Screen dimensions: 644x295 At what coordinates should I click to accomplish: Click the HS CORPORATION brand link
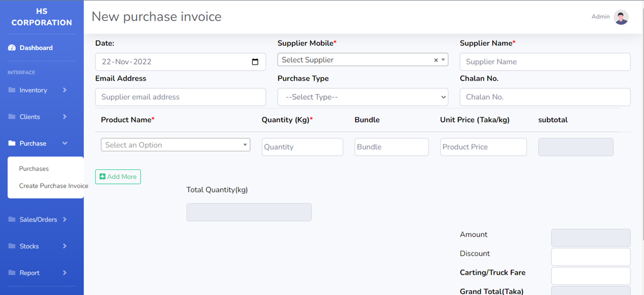coord(42,17)
